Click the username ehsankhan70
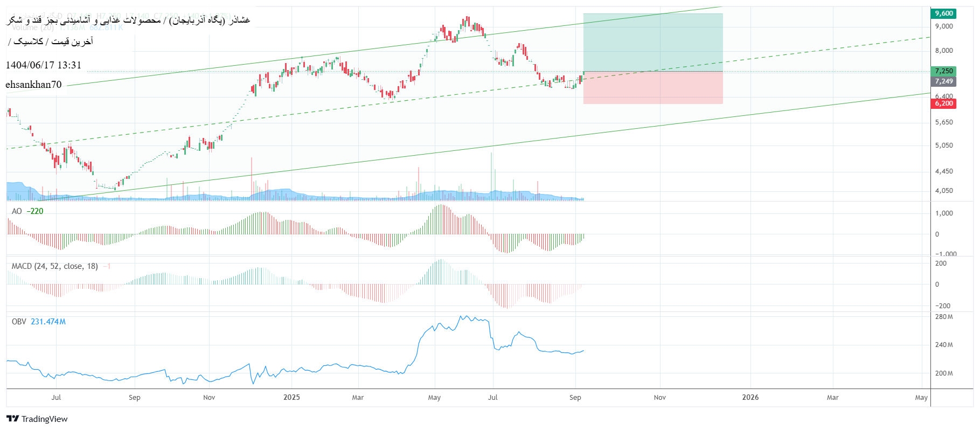The image size is (980, 430). tap(33, 85)
